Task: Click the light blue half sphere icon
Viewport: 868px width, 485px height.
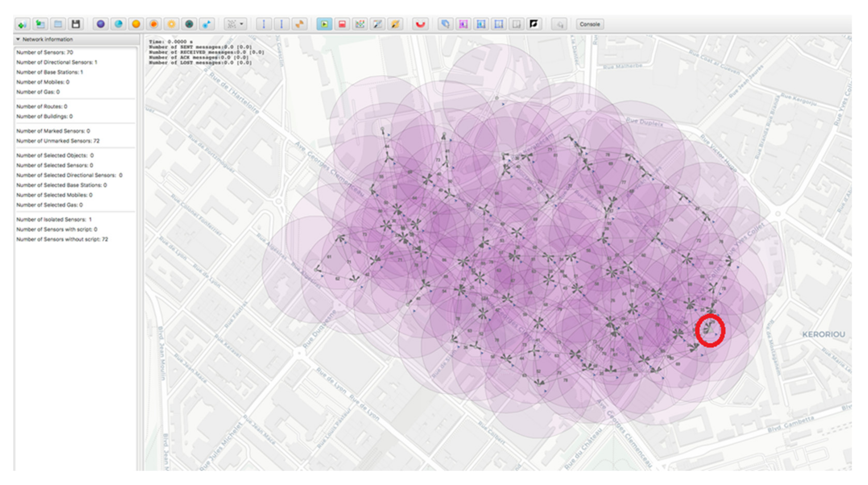Action: tap(118, 24)
